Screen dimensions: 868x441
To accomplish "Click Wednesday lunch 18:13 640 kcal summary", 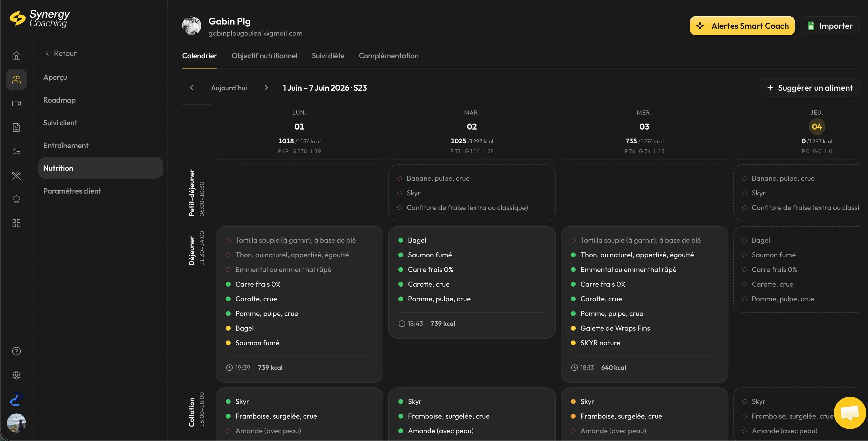I will pos(598,368).
